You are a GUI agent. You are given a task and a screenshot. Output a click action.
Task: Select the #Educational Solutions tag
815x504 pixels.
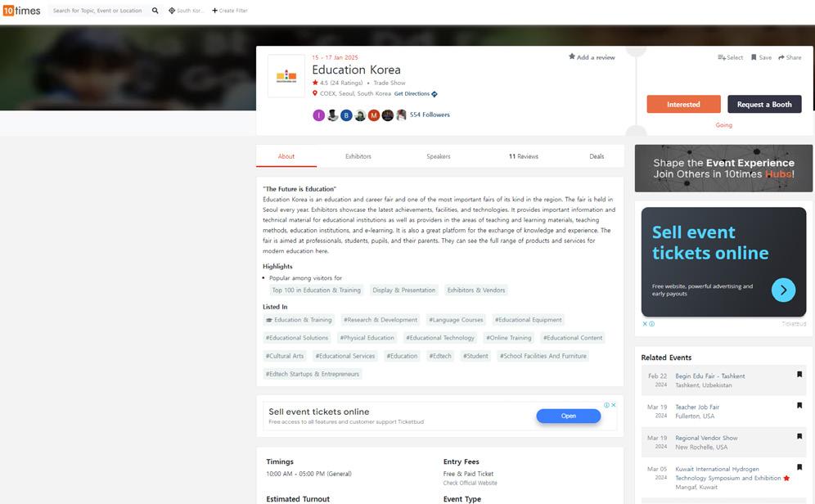coord(297,338)
